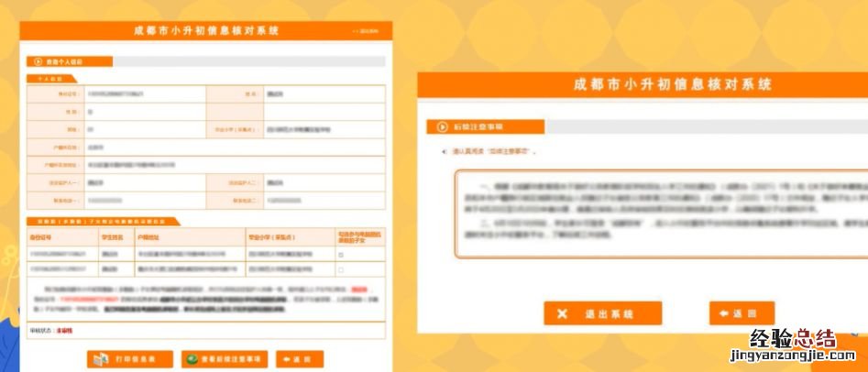Click the notice text box in the right window
The width and height of the screenshot is (868, 372).
tap(662, 213)
